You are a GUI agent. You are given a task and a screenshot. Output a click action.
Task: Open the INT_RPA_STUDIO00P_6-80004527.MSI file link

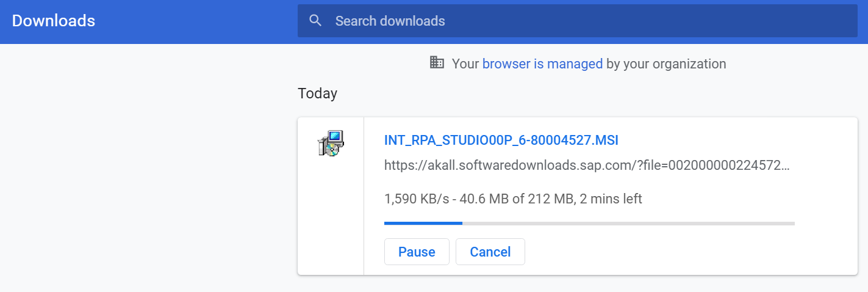click(x=501, y=140)
